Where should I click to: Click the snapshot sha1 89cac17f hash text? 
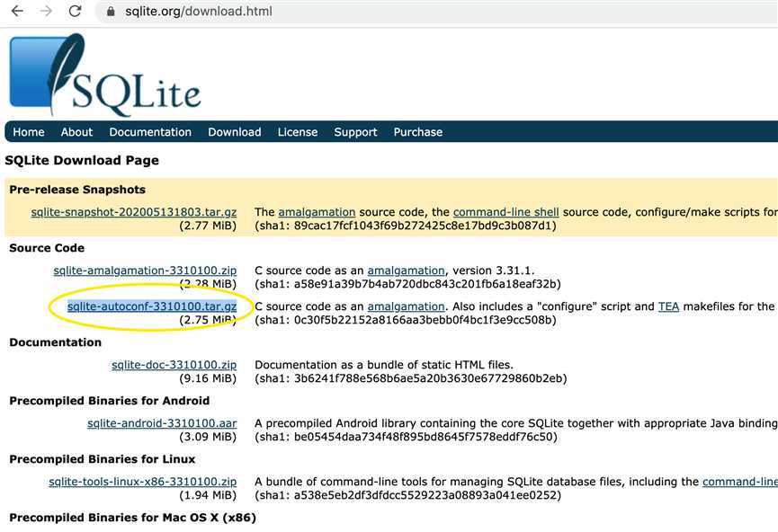pos(406,226)
